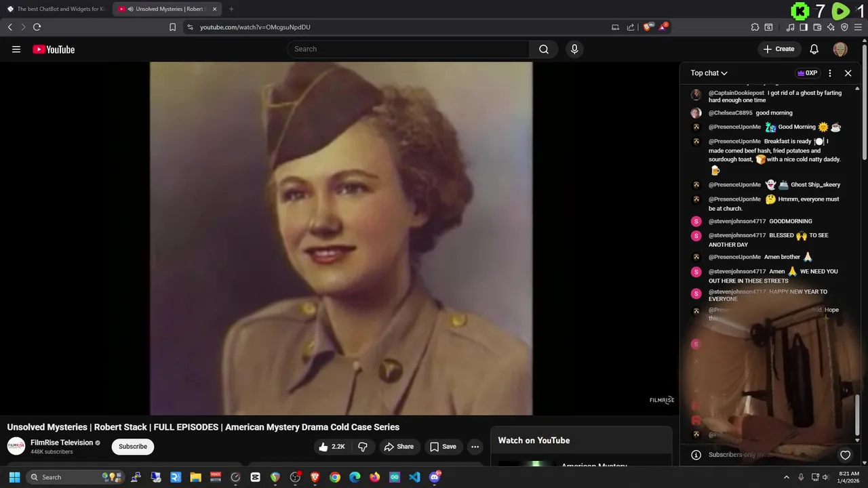The width and height of the screenshot is (868, 488).
Task: Toggle the browser sidebar panel icon
Action: click(804, 27)
